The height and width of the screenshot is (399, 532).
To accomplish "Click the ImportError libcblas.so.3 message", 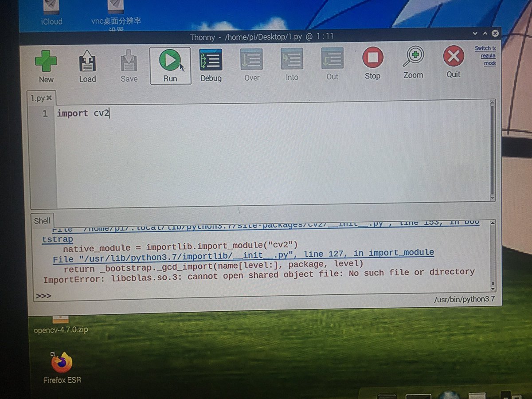I will (259, 276).
